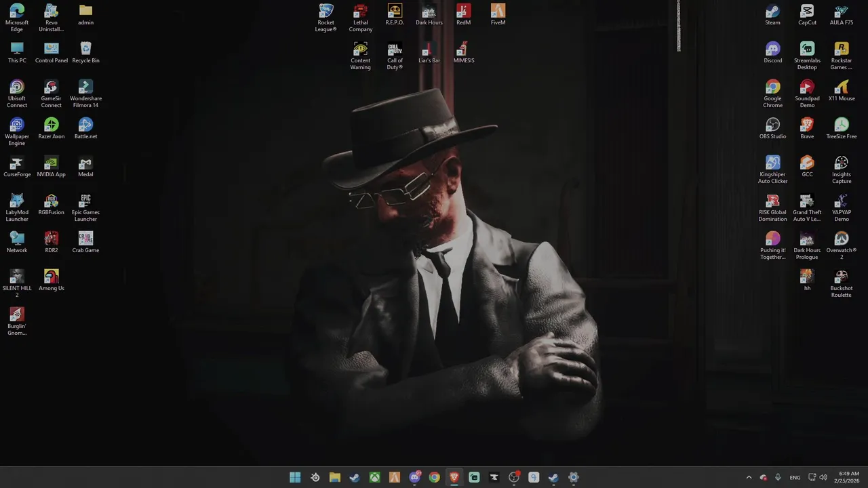Select the Burglin' Gnomes shortcut

point(17,321)
